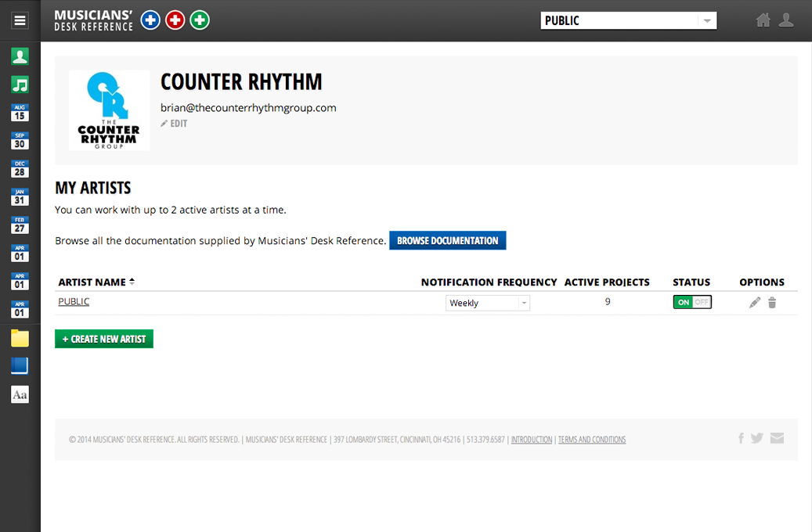Open the PUBLIC artist selector dropdown

[x=629, y=21]
